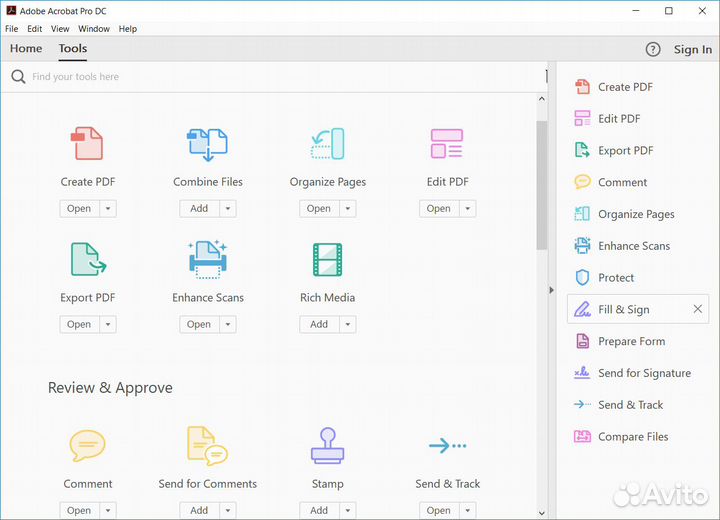Click the Protect shield in the sidebar

pos(582,277)
